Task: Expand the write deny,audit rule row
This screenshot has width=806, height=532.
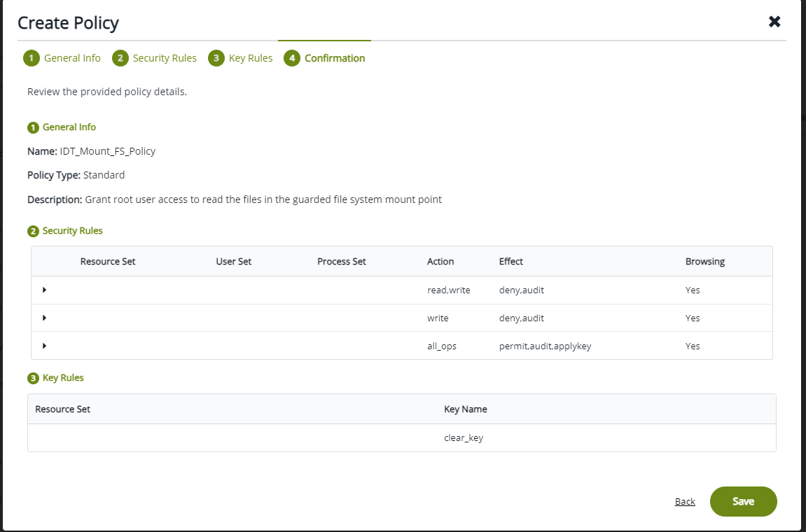Action: coord(44,318)
